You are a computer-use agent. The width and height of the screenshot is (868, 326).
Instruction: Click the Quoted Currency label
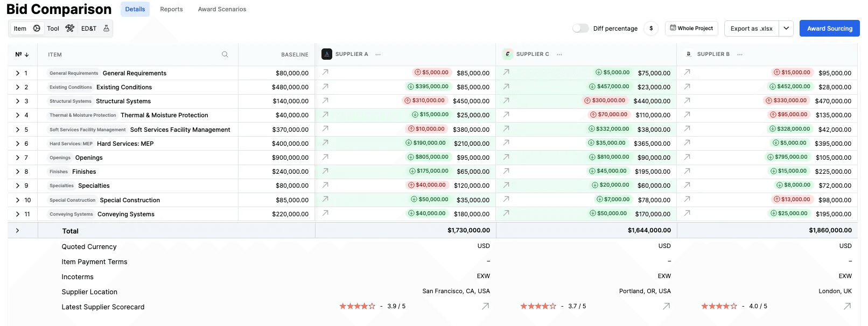point(89,247)
